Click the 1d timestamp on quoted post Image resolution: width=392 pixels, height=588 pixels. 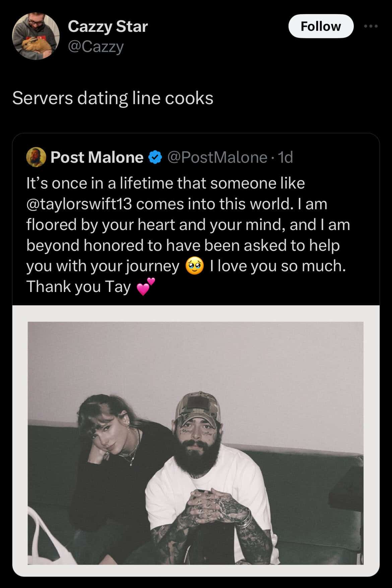[286, 157]
